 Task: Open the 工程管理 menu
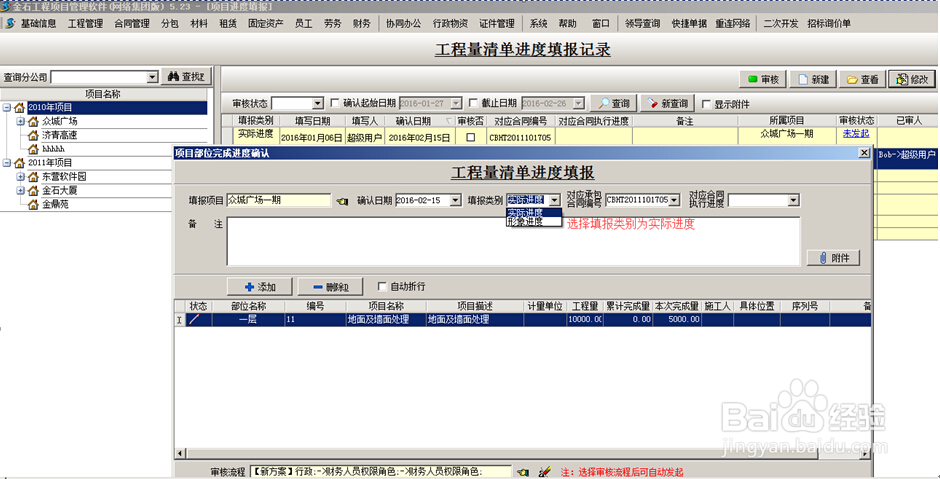[x=85, y=23]
